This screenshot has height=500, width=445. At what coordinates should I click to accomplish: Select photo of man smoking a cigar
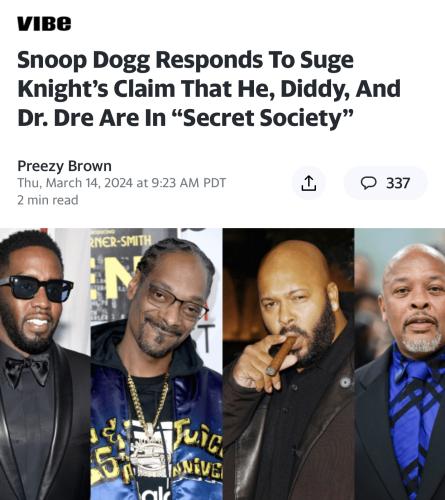tap(289, 364)
